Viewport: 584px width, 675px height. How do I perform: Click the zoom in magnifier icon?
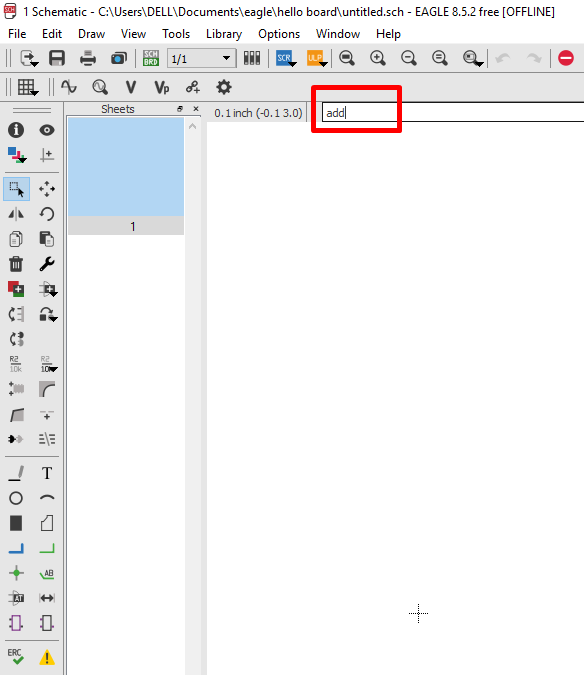(x=377, y=58)
